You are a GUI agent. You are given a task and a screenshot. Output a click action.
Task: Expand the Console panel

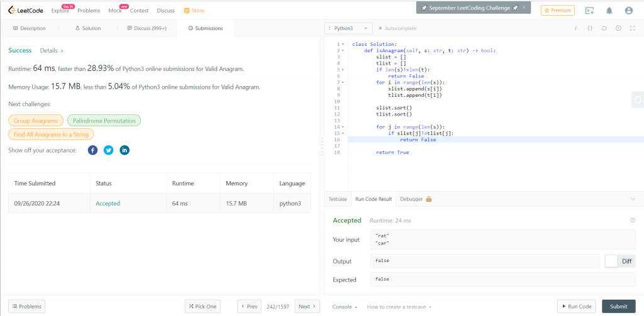pyautogui.click(x=345, y=307)
